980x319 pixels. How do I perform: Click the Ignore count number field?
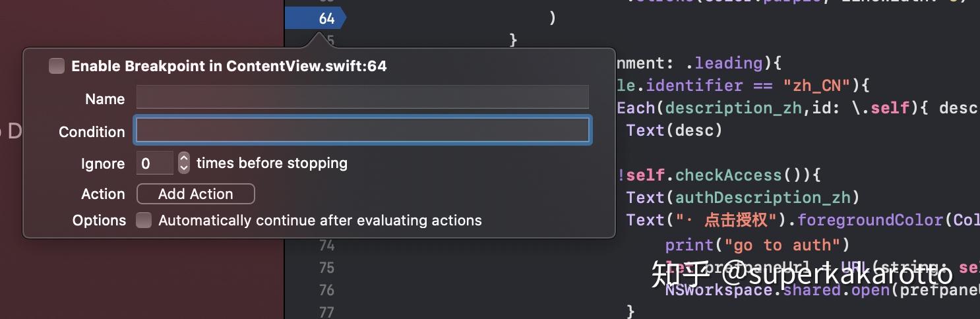point(154,163)
